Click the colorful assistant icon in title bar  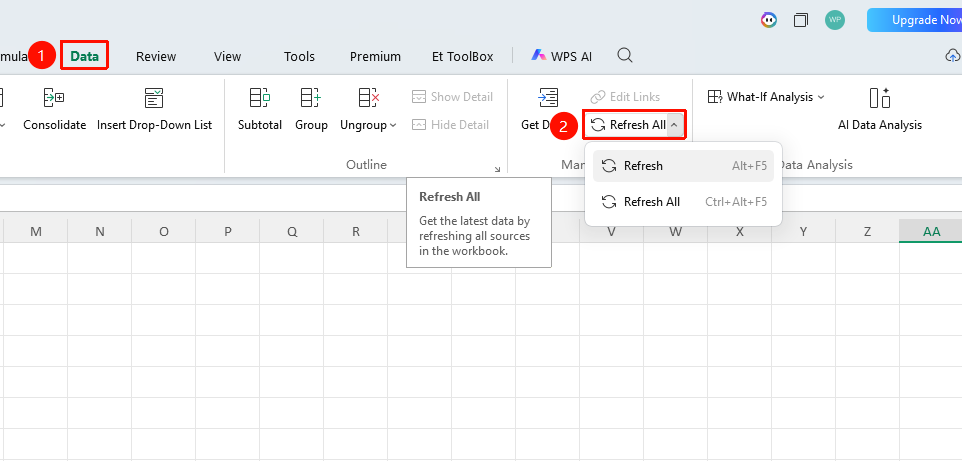coord(769,20)
